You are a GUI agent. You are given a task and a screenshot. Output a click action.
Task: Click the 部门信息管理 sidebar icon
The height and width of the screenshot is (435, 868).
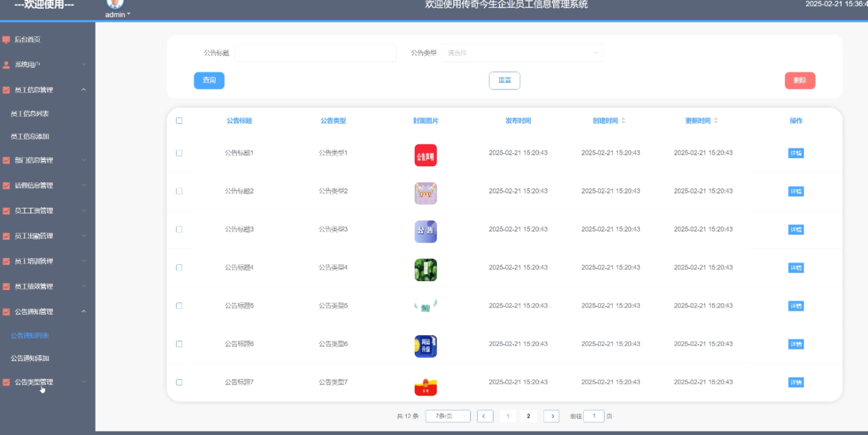pyautogui.click(x=6, y=161)
